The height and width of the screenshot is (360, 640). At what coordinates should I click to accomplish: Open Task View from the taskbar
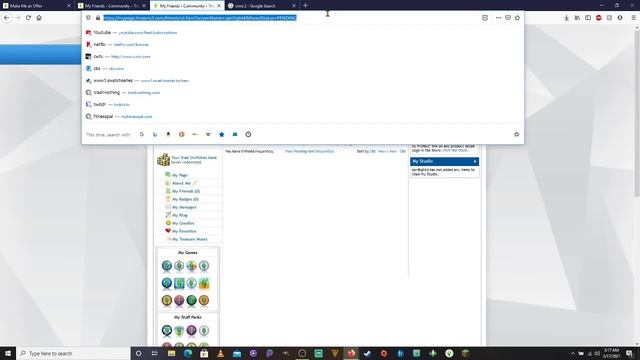(155, 353)
